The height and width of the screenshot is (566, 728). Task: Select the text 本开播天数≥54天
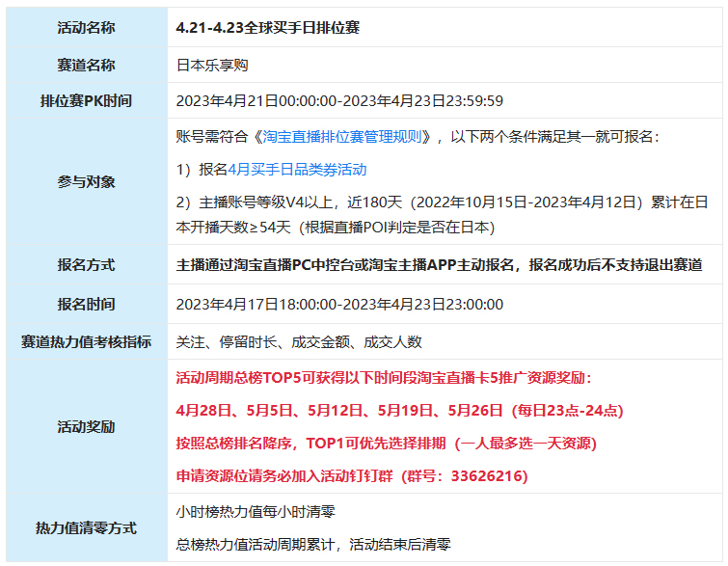tap(233, 227)
